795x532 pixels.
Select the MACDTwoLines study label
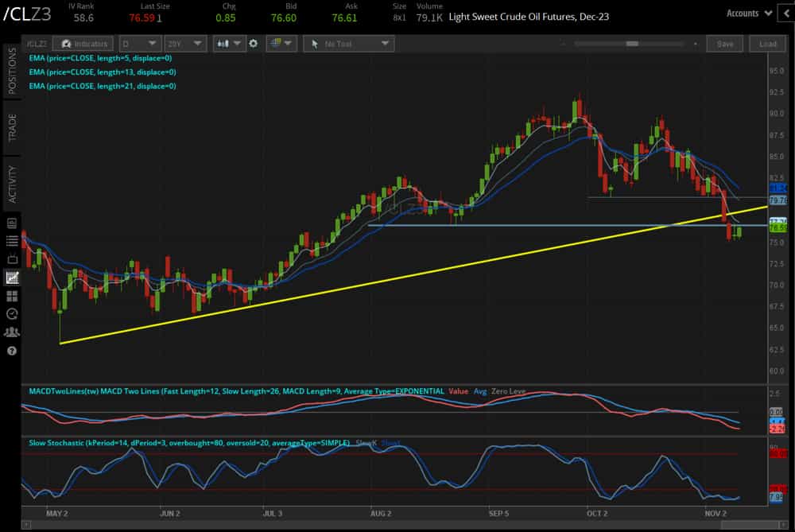(x=236, y=391)
